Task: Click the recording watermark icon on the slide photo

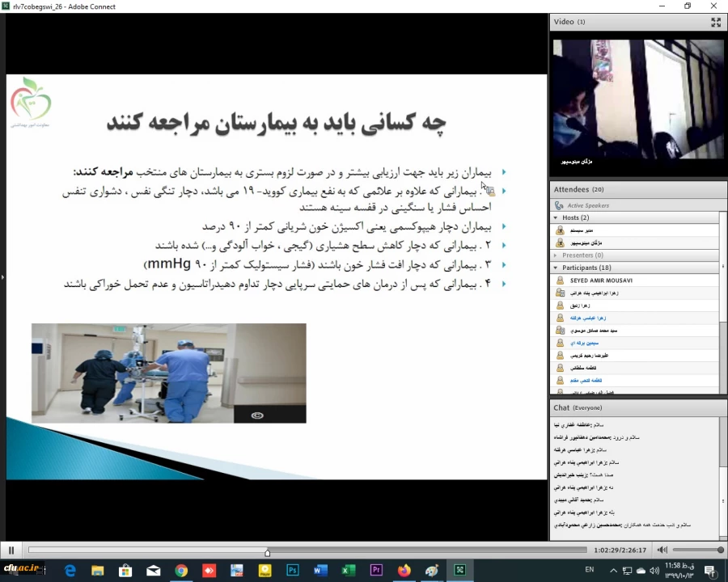Action: [257, 415]
